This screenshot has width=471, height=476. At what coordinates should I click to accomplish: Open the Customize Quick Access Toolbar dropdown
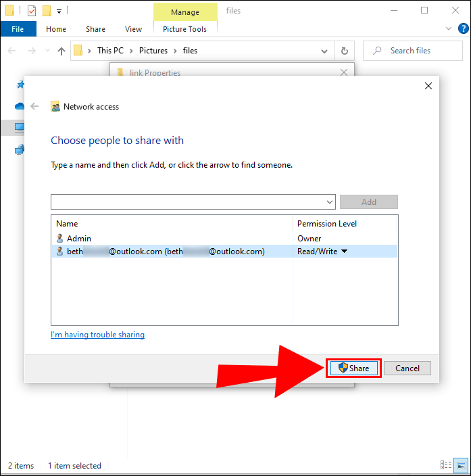click(59, 11)
